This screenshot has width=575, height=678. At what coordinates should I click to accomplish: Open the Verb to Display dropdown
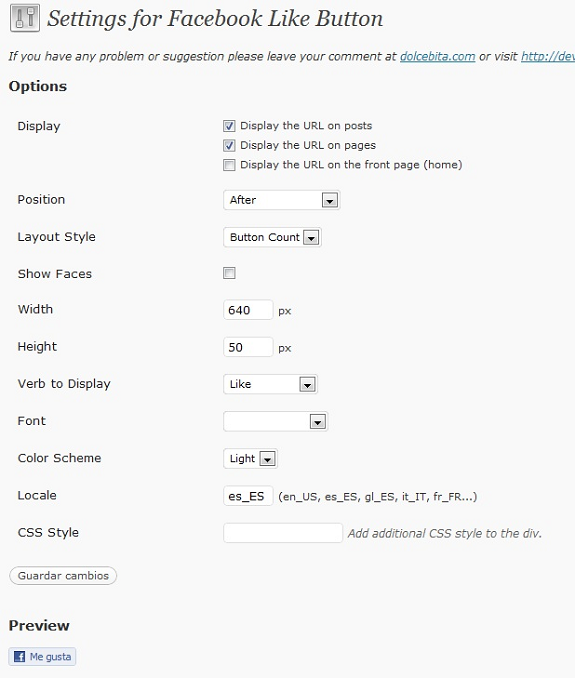click(x=270, y=384)
